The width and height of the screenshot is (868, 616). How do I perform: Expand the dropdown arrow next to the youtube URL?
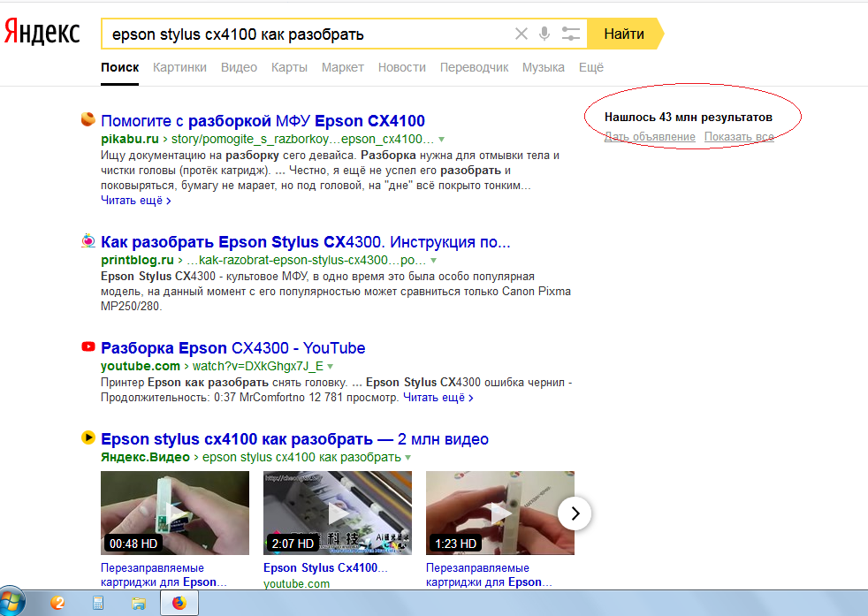click(331, 367)
